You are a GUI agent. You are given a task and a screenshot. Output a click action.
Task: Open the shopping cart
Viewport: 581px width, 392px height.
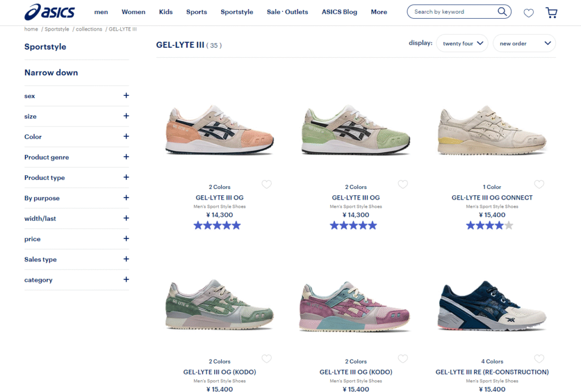pyautogui.click(x=551, y=13)
